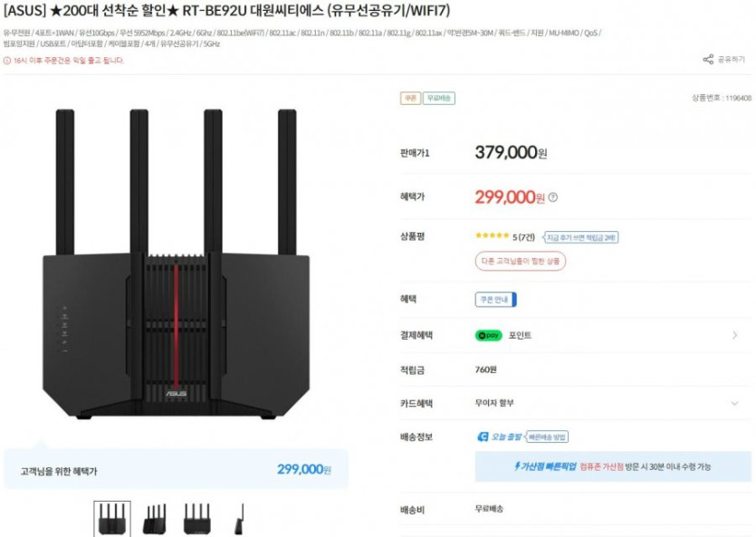The image size is (756, 537).
Task: Click the Naver pay logo icon
Action: pyautogui.click(x=489, y=335)
